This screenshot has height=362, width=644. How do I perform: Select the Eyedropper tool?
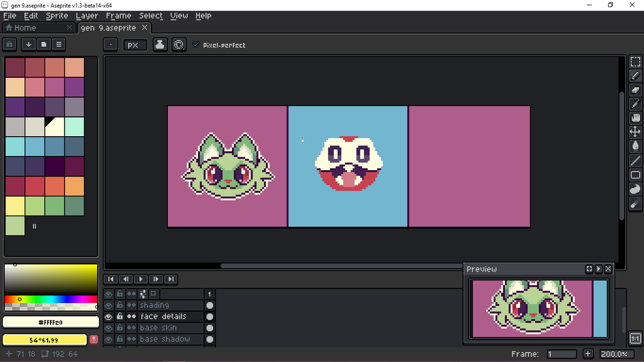point(635,104)
